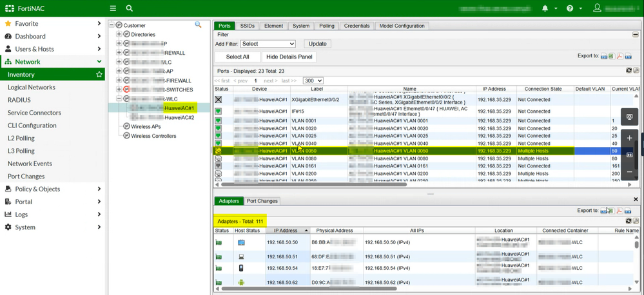Click the tree search magnifier icon
This screenshot has height=295, width=644.
coord(199,25)
